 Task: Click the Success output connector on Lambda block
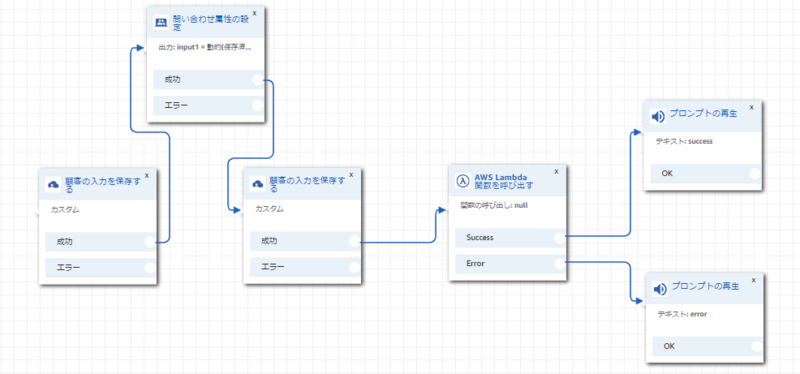tap(559, 237)
